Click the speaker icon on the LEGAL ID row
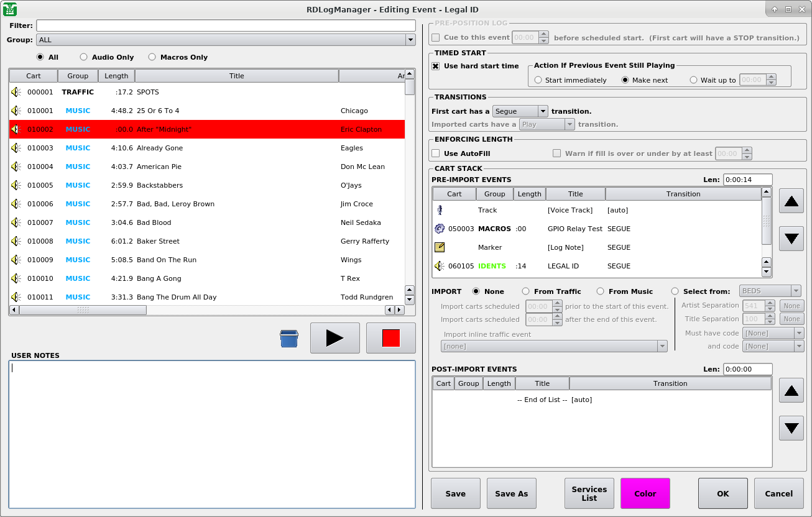812x517 pixels. click(x=440, y=266)
